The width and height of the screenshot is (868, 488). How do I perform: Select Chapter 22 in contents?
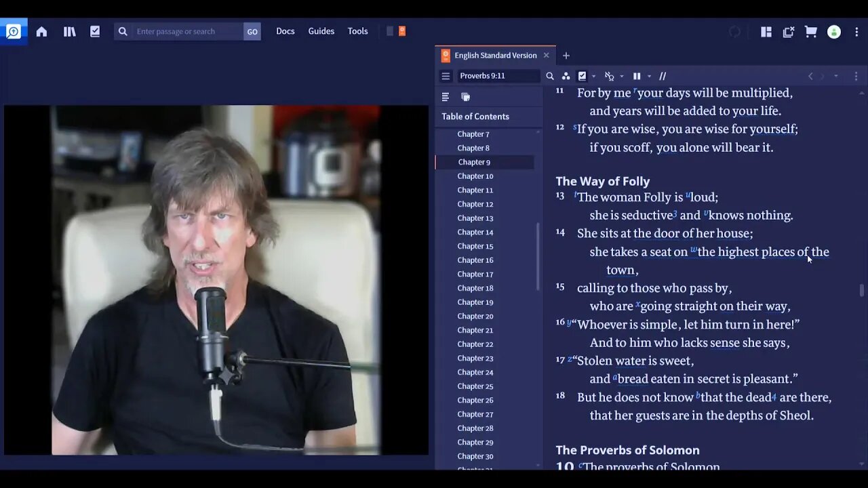coord(475,344)
